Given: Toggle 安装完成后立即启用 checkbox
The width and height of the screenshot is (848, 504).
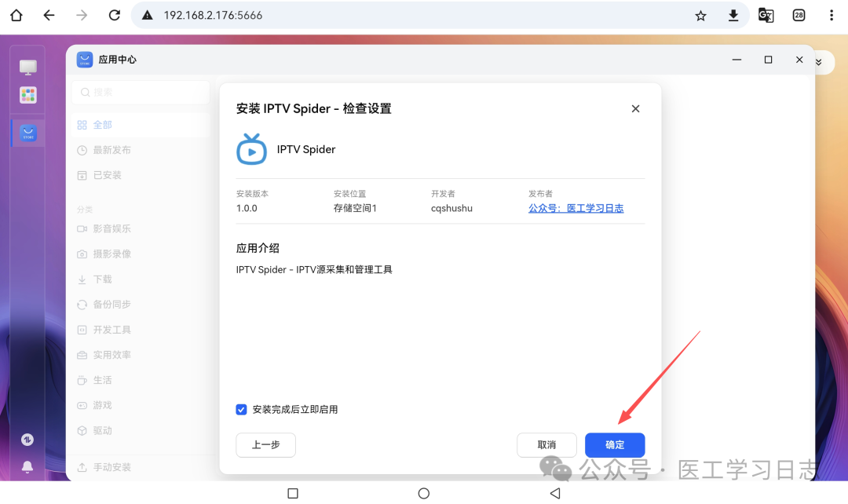Looking at the screenshot, I should click(241, 408).
